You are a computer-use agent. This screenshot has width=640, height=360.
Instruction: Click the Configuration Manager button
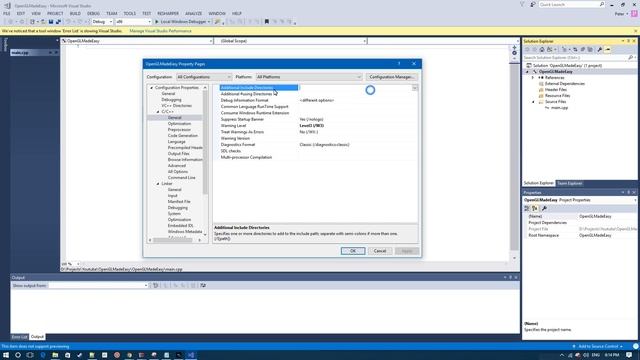pos(391,77)
